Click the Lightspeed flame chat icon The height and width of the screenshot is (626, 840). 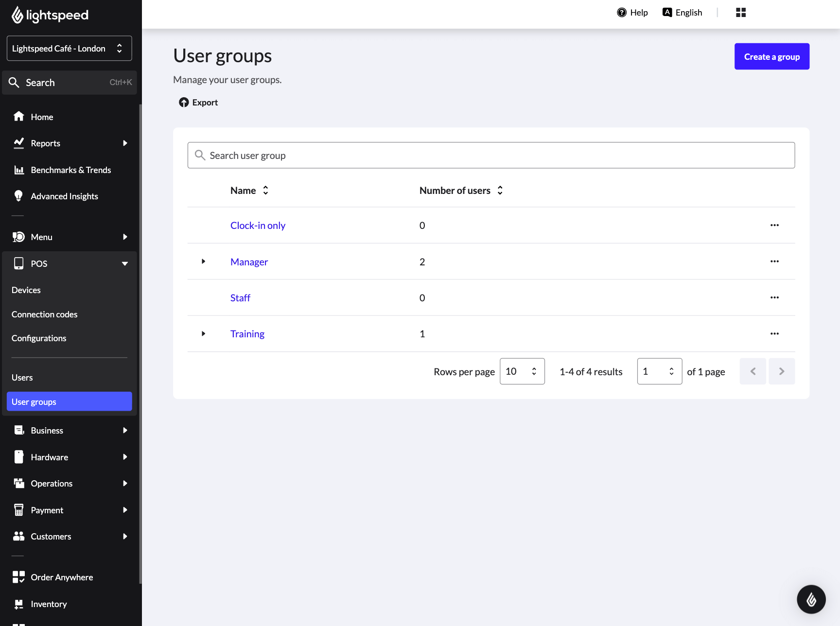point(811,599)
